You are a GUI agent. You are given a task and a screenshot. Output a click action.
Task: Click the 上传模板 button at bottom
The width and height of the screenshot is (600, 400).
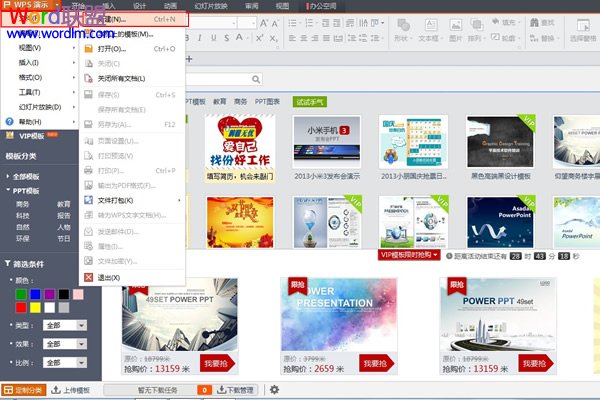point(71,390)
